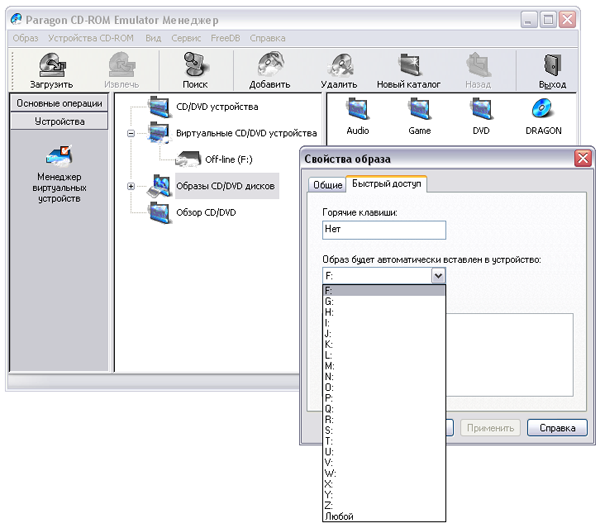
Task: Choose F: in the drive list
Action: click(384, 291)
